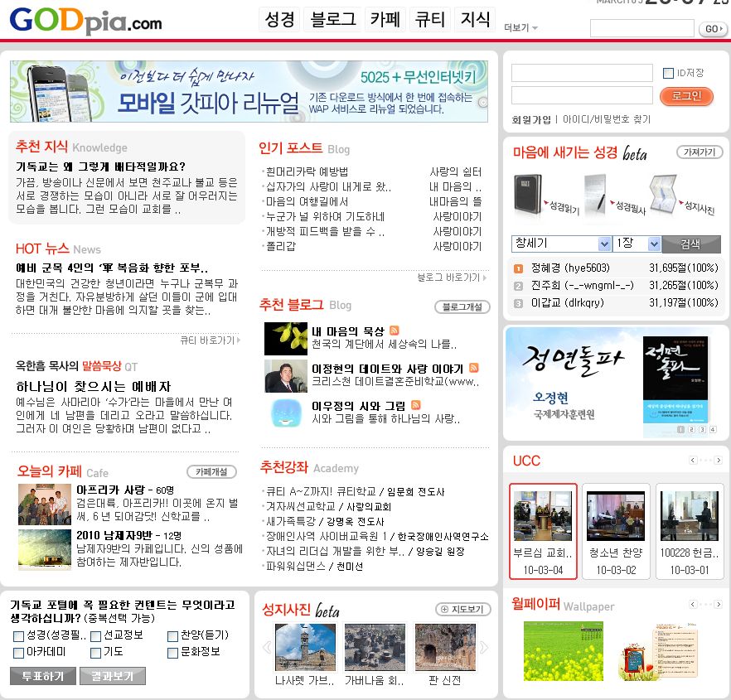Go to the 성경 menu tab
The height and width of the screenshot is (700, 731).
[x=280, y=20]
